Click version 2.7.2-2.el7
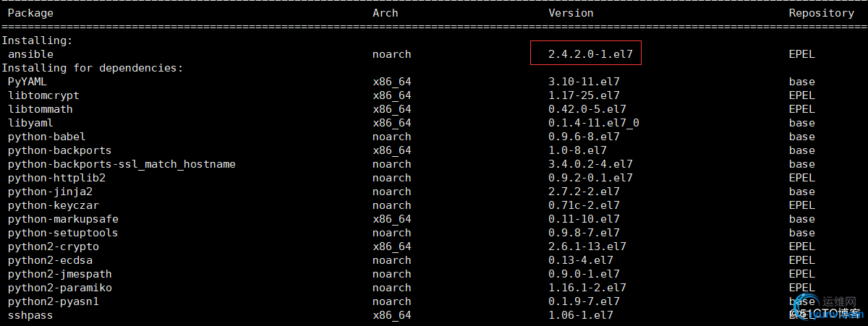 click(584, 192)
